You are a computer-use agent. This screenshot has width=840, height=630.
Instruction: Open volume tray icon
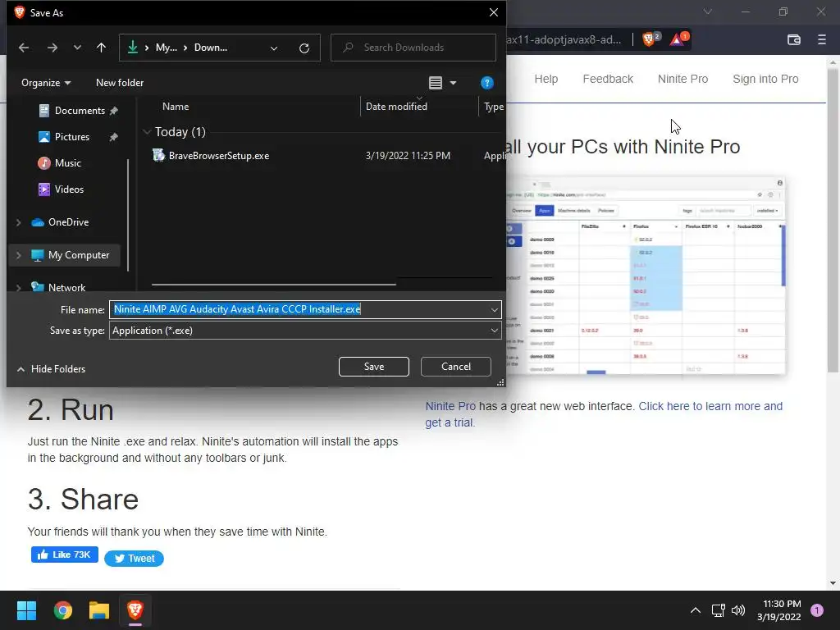(x=738, y=610)
